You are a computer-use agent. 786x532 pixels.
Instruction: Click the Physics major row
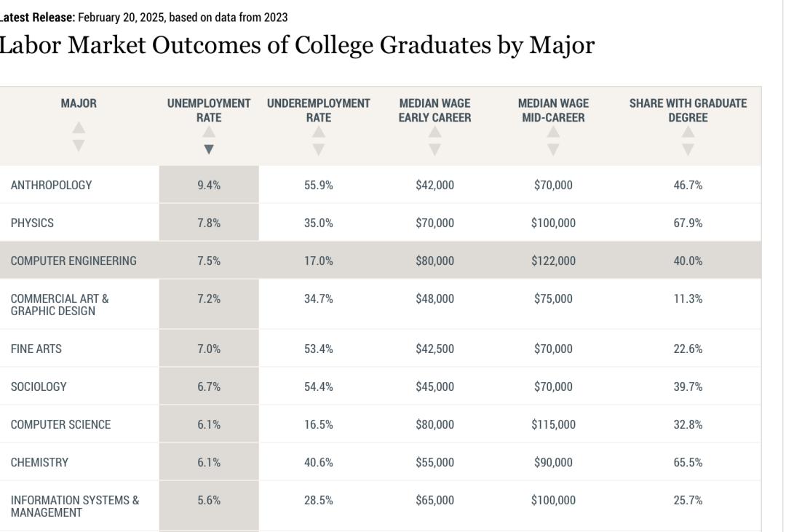coord(32,223)
